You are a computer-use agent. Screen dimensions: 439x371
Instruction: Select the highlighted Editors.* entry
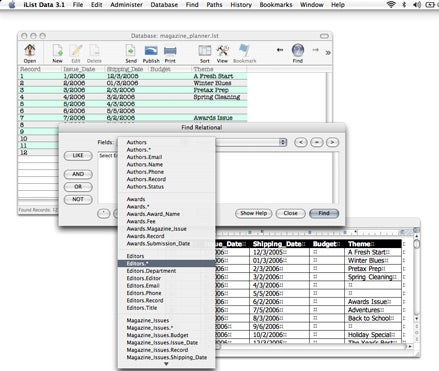click(x=166, y=264)
